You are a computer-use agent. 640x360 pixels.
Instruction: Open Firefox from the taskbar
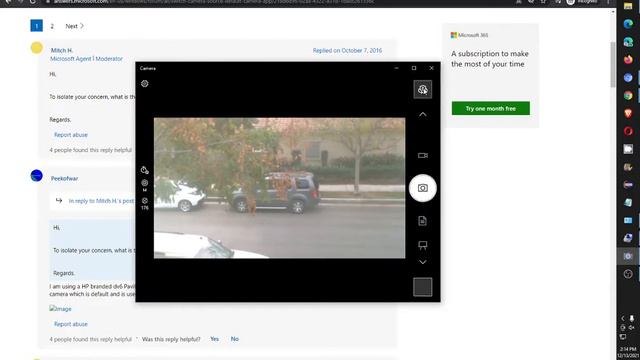[x=628, y=60]
